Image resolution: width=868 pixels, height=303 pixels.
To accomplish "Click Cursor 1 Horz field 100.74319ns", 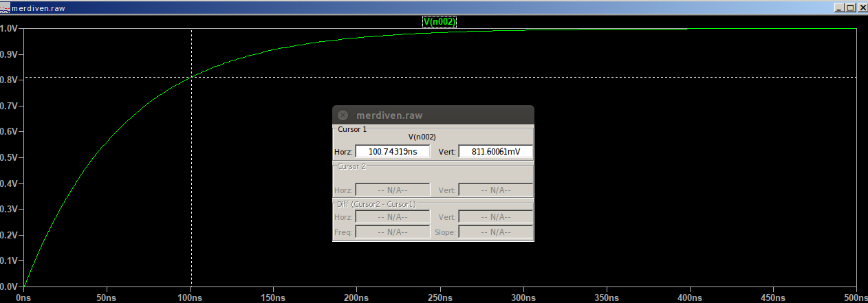I will click(x=393, y=151).
